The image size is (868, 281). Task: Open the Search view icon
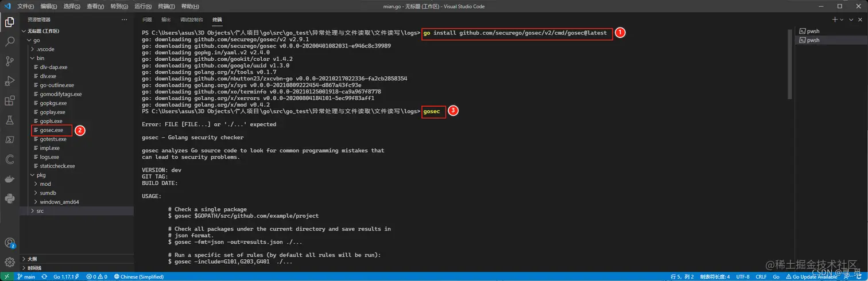tap(10, 42)
